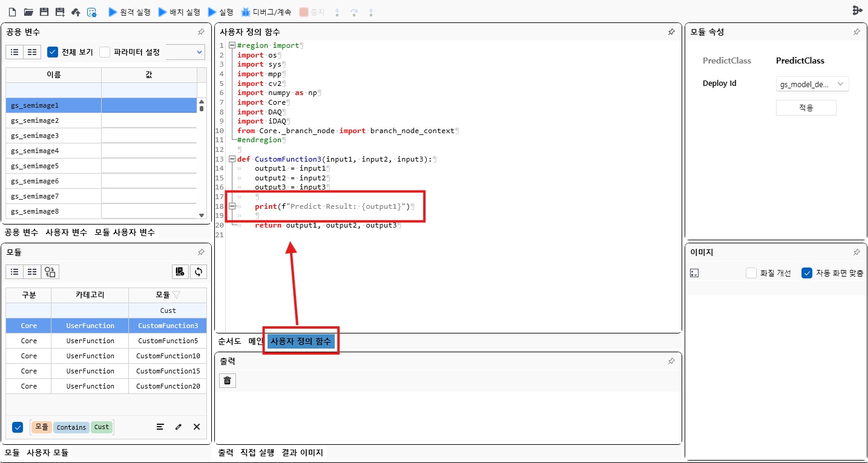This screenshot has width=868, height=463.
Task: Clear the module filter with the X button
Action: (196, 427)
